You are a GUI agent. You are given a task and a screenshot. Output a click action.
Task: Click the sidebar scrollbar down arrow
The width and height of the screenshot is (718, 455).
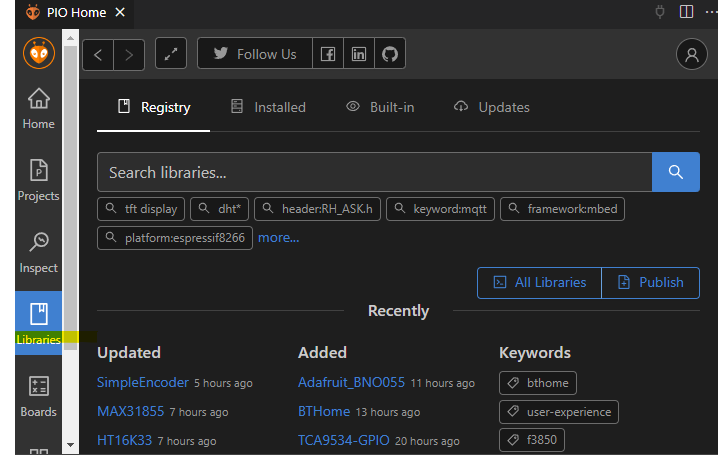tap(71, 444)
